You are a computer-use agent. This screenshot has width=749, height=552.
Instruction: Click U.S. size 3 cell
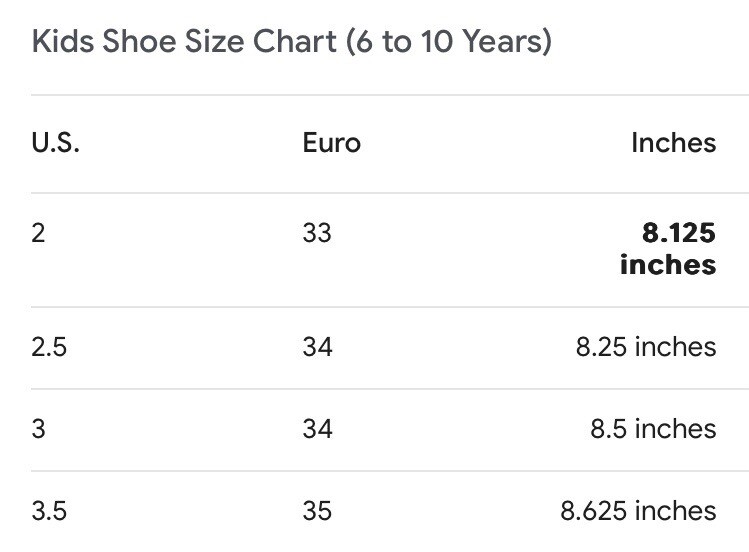tap(38, 429)
